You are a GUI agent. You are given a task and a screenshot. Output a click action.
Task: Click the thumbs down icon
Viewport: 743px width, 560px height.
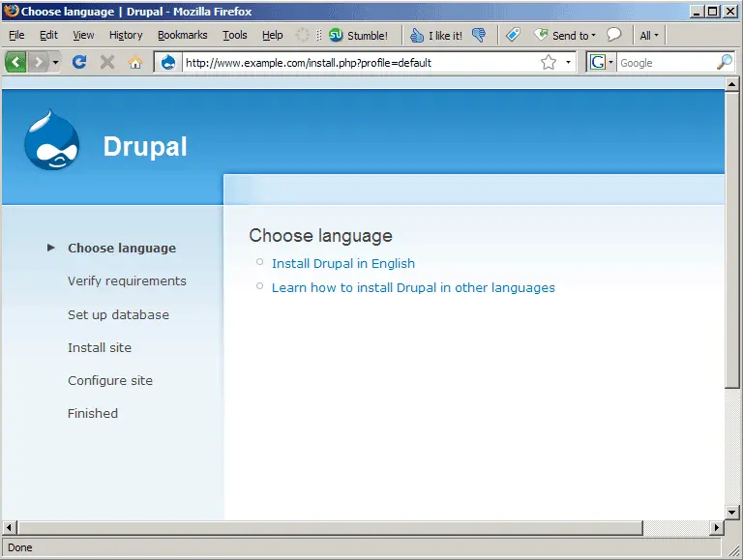point(479,35)
